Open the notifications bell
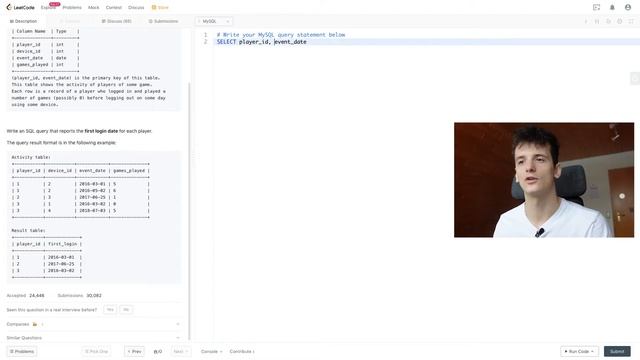Image resolution: width=640 pixels, height=360 pixels. pos(612,7)
